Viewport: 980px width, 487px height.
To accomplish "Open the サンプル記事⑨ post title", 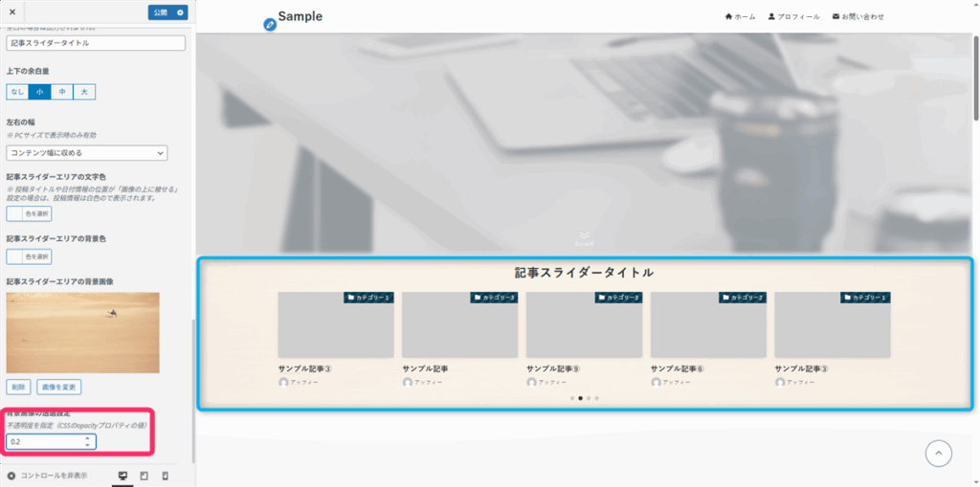I will coord(553,369).
